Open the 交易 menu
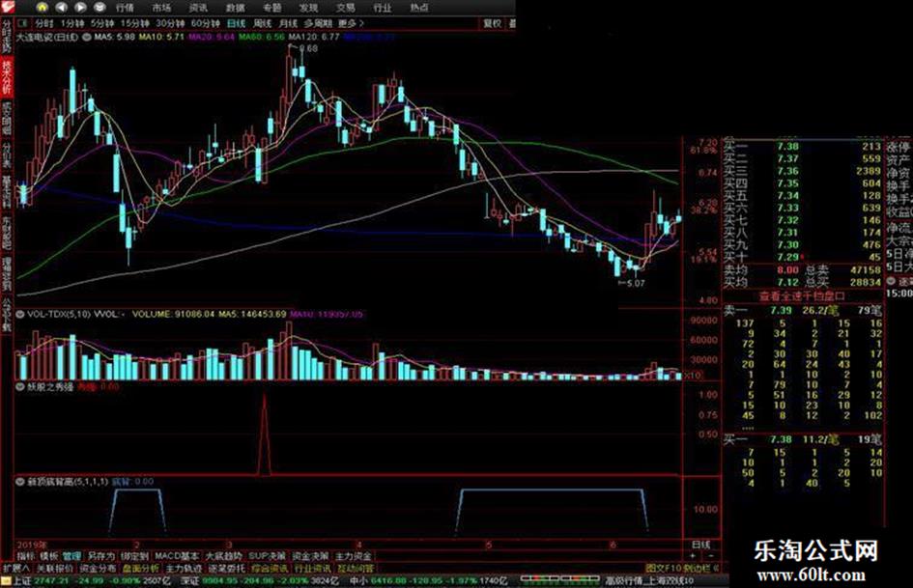Image resolution: width=913 pixels, height=588 pixels. (x=345, y=8)
